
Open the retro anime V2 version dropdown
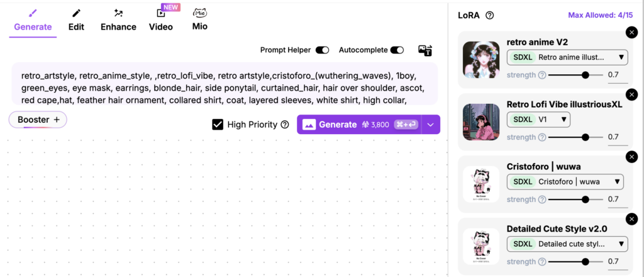pos(567,57)
